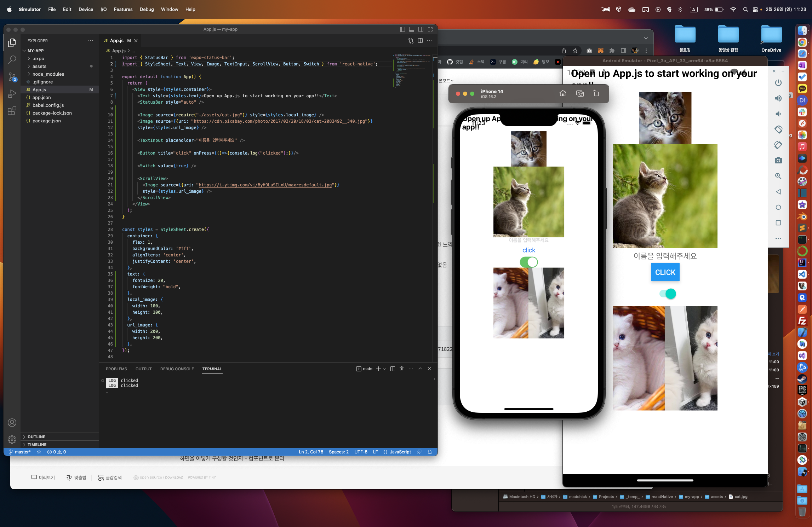Expand the node_modules folder
This screenshot has width=812, height=527.
tap(48, 74)
